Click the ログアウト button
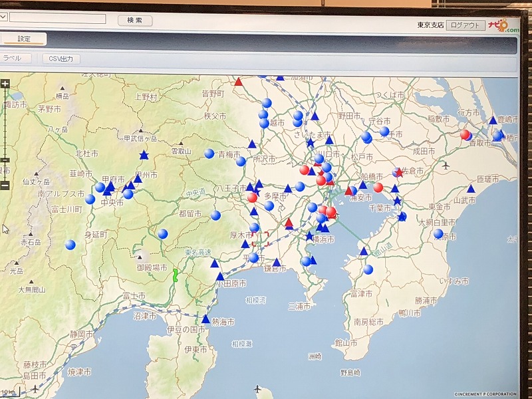The height and width of the screenshot is (399, 532). coord(465,25)
